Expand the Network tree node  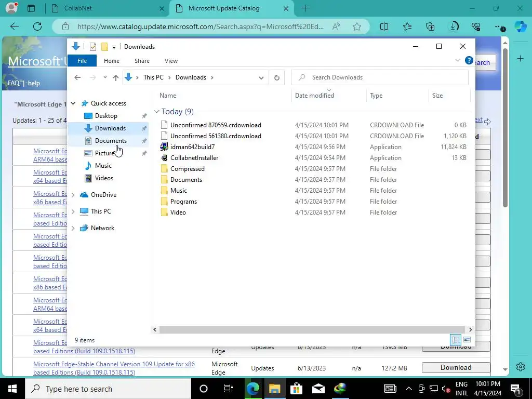point(73,228)
